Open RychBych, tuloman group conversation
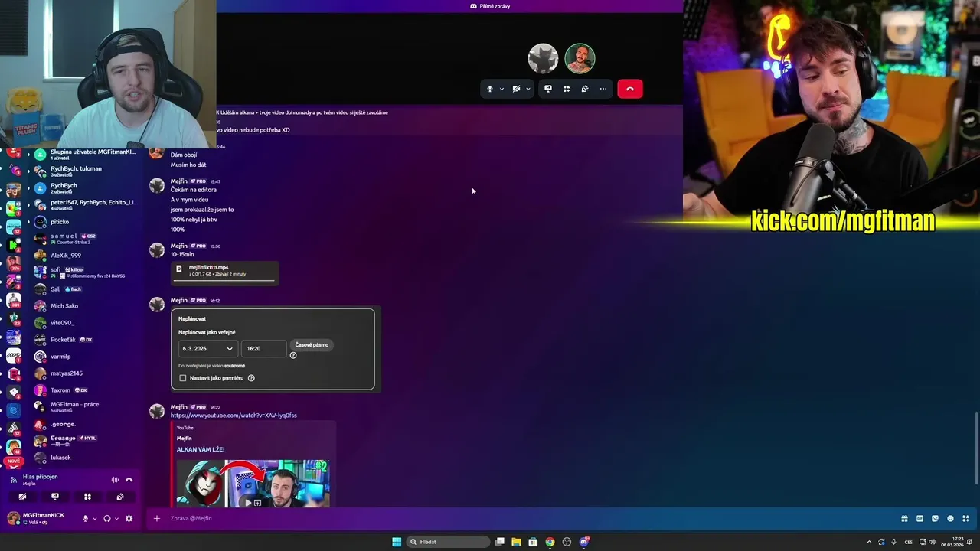The width and height of the screenshot is (980, 551). 84,171
